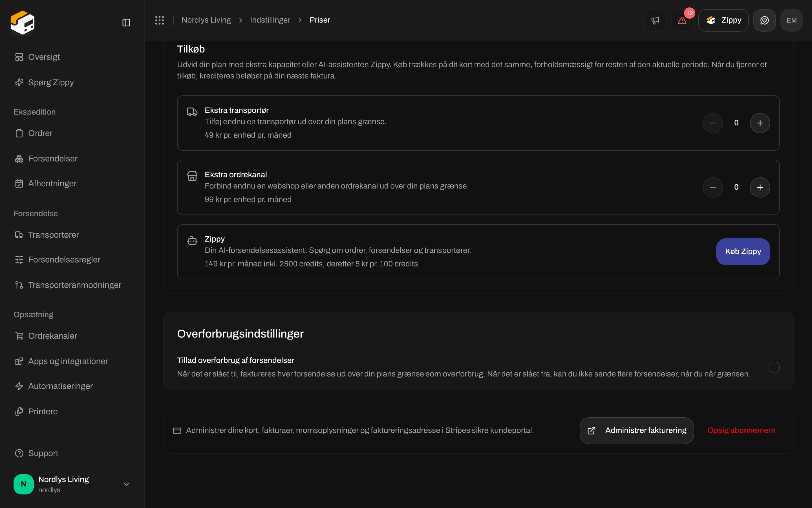The height and width of the screenshot is (508, 812).
Task: Open Zippy assistant from top bar
Action: [x=723, y=20]
